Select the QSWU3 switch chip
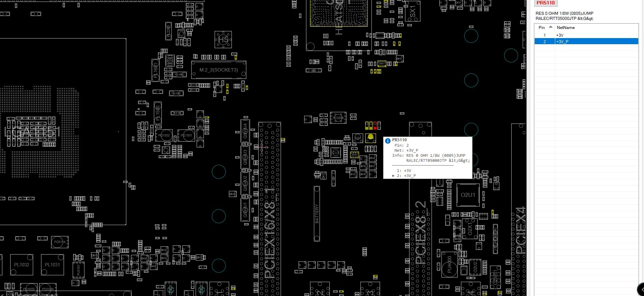The image size is (644, 296). 245,157
